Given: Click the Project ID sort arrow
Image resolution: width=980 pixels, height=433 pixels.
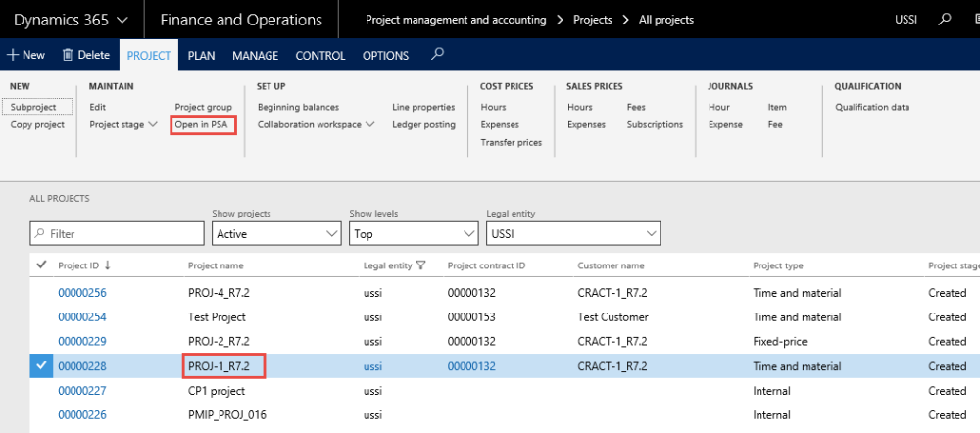Looking at the screenshot, I should pyautogui.click(x=107, y=265).
